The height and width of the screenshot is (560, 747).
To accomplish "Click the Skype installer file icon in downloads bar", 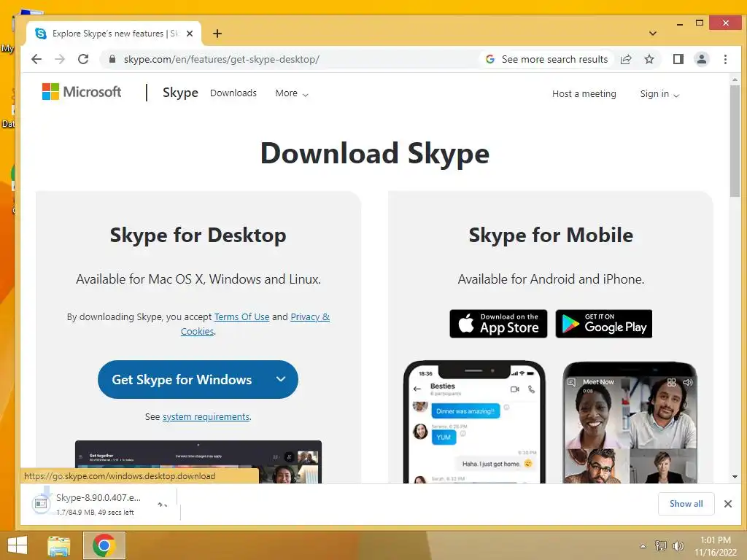I will coord(41,503).
